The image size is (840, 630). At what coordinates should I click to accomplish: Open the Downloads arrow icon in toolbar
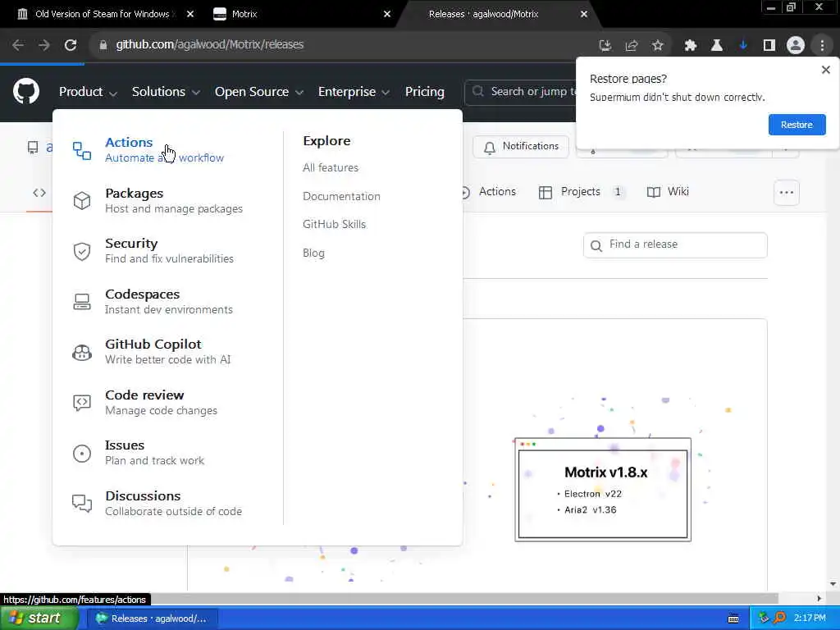click(x=743, y=46)
